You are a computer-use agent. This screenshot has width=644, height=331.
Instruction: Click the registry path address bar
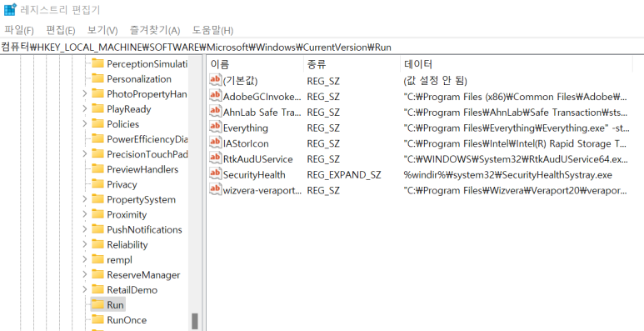click(322, 48)
